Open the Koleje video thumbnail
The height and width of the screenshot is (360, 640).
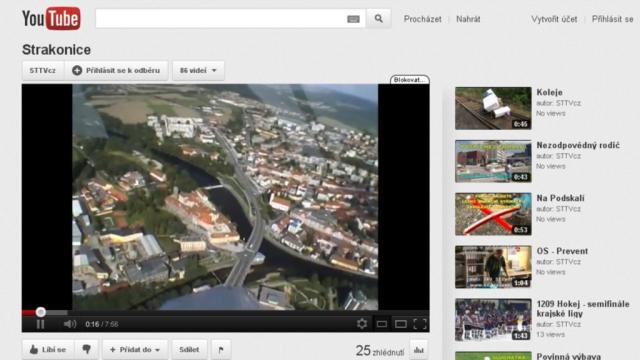[493, 108]
